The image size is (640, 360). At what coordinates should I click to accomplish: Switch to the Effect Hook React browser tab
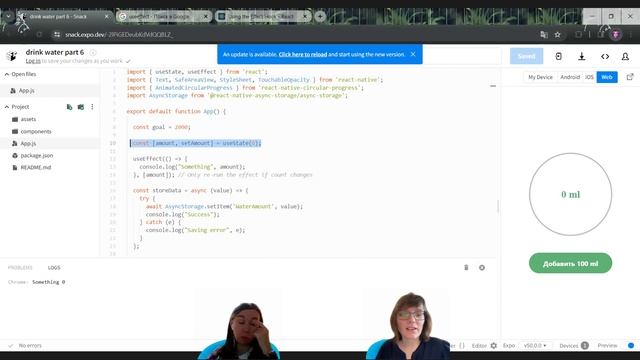pyautogui.click(x=262, y=16)
